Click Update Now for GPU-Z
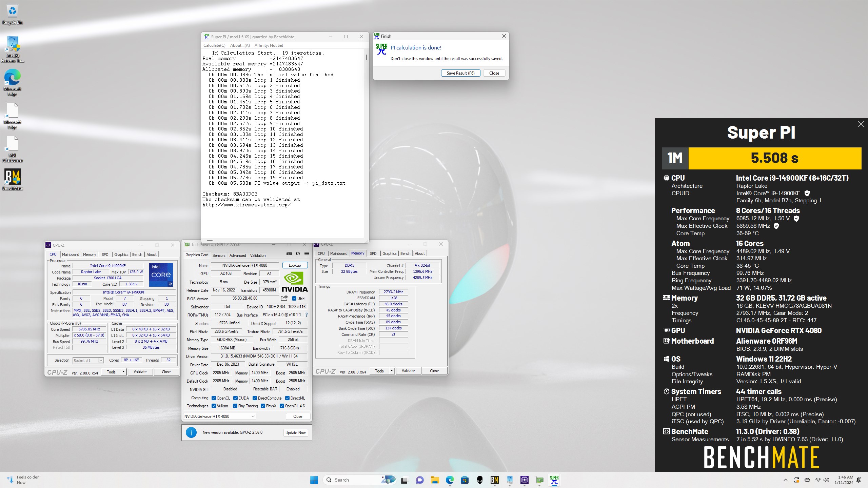The image size is (868, 488). pos(295,433)
